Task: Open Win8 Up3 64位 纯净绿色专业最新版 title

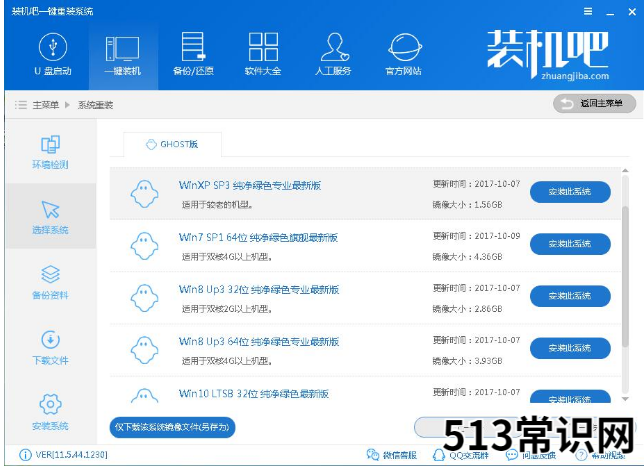Action: pos(259,342)
